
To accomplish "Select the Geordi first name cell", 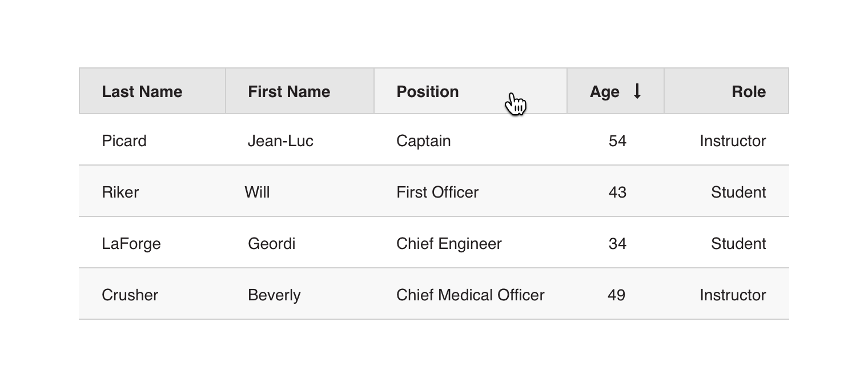I will [x=271, y=244].
